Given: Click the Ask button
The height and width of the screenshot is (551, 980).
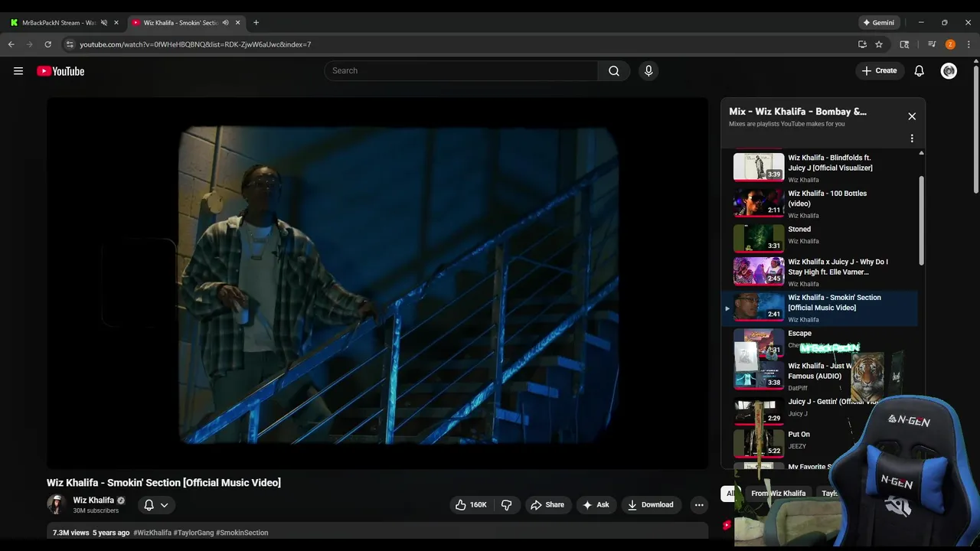Looking at the screenshot, I should (596, 505).
